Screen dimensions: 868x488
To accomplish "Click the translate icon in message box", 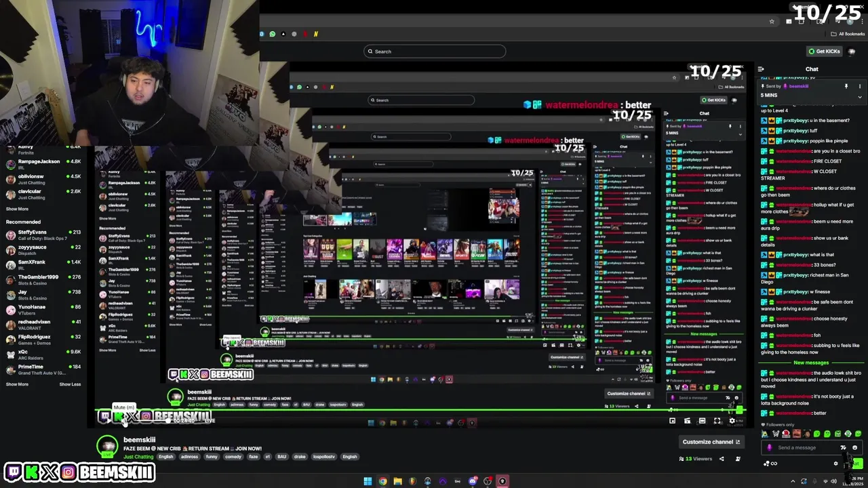I will click(x=843, y=447).
